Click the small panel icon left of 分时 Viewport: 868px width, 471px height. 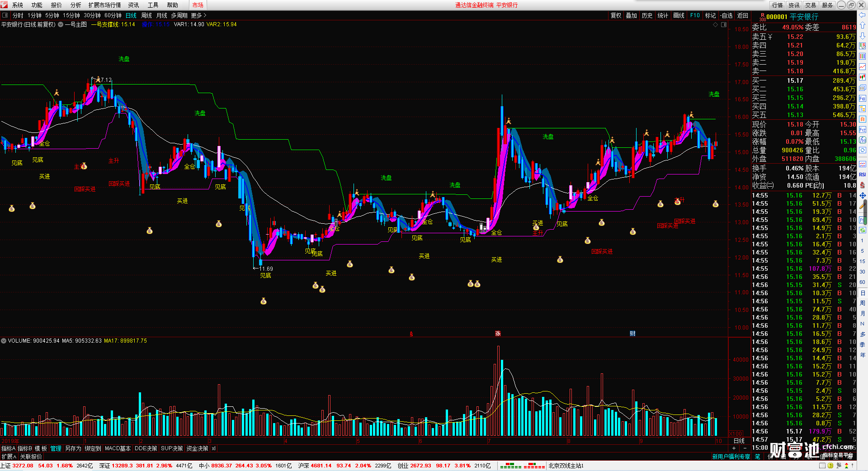5,15
